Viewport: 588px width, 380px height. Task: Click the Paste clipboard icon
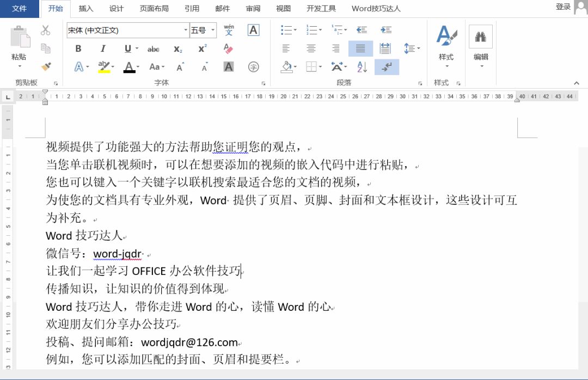point(20,37)
